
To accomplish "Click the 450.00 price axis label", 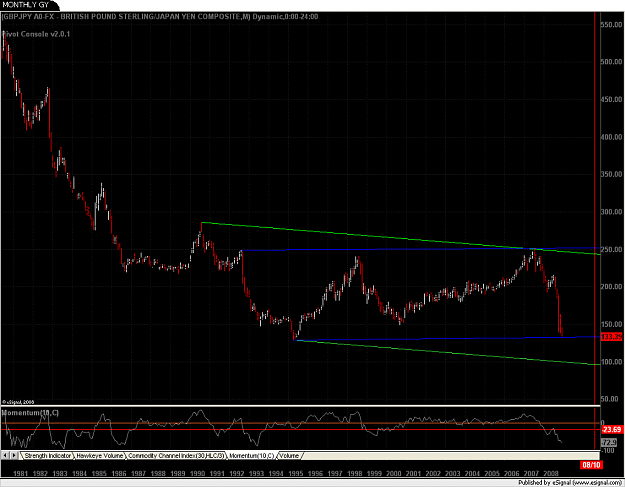I will click(611, 99).
